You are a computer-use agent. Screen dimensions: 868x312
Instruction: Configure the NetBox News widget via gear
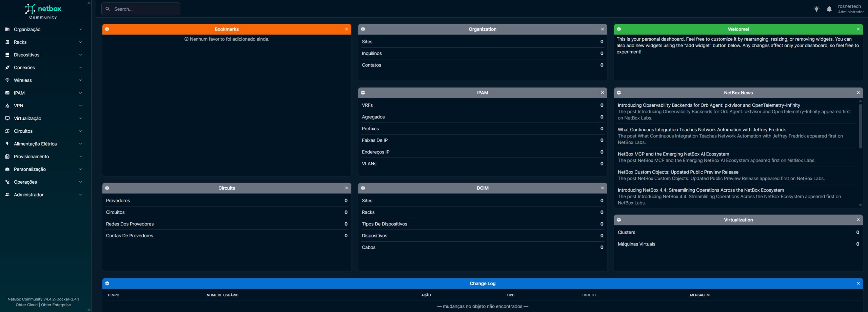pos(619,93)
